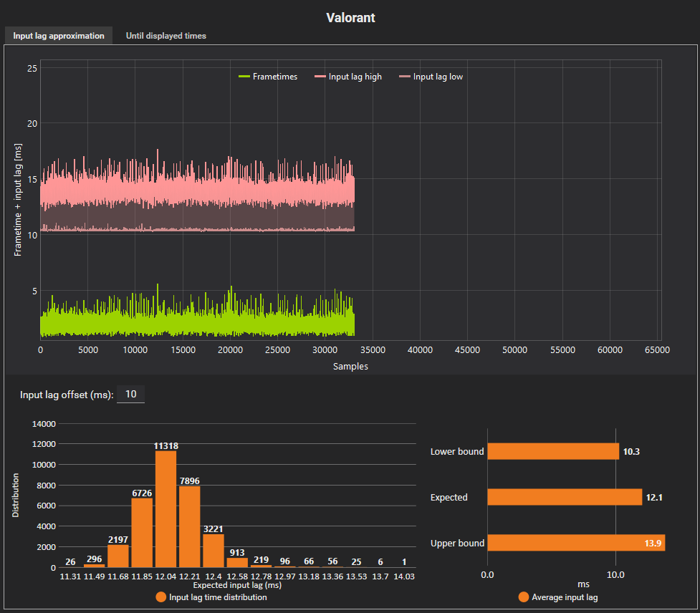The width and height of the screenshot is (700, 613).
Task: Click the orange Input lag time distribution marker
Action: [160, 597]
